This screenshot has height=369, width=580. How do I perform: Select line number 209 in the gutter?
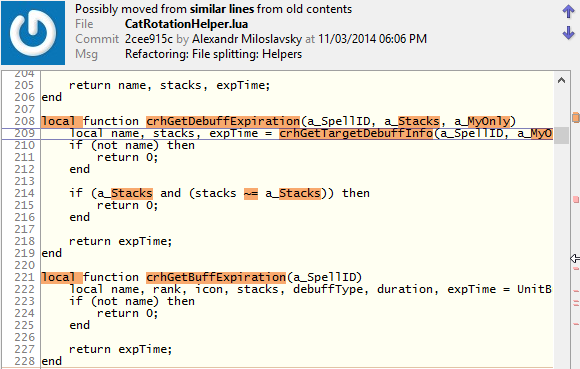[24, 133]
